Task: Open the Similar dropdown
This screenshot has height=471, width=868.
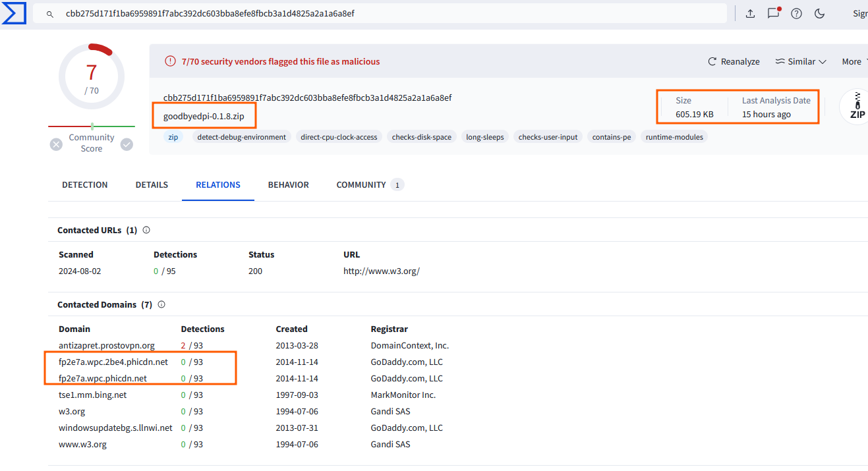Action: coord(800,61)
